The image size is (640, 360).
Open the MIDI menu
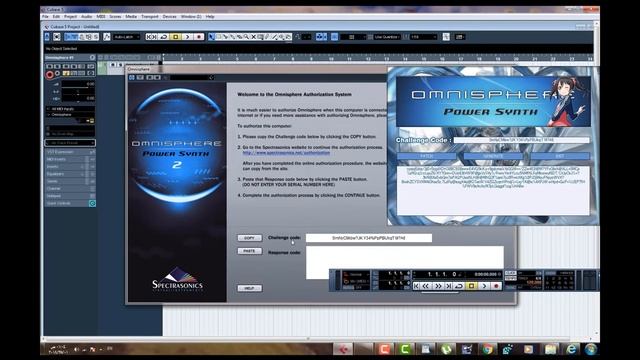101,17
